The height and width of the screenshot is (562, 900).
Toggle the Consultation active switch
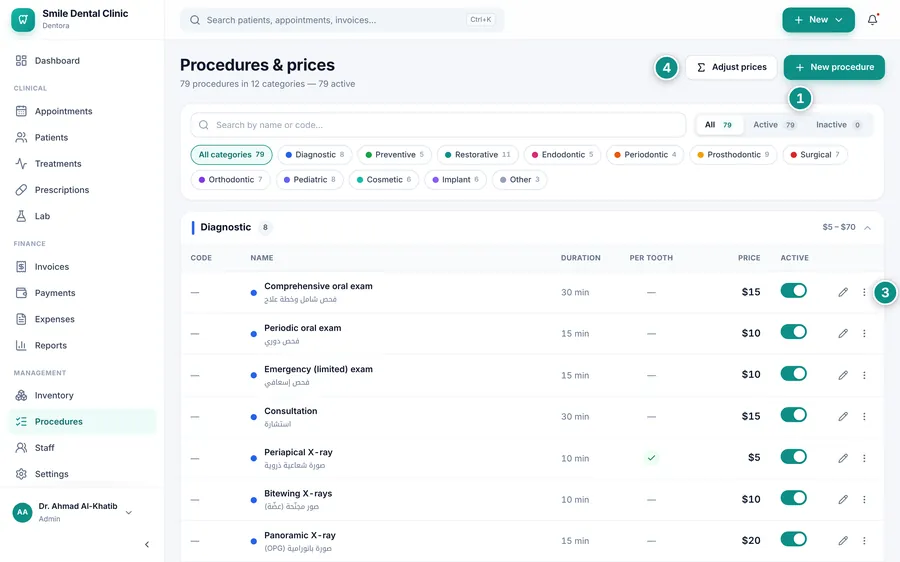click(793, 415)
